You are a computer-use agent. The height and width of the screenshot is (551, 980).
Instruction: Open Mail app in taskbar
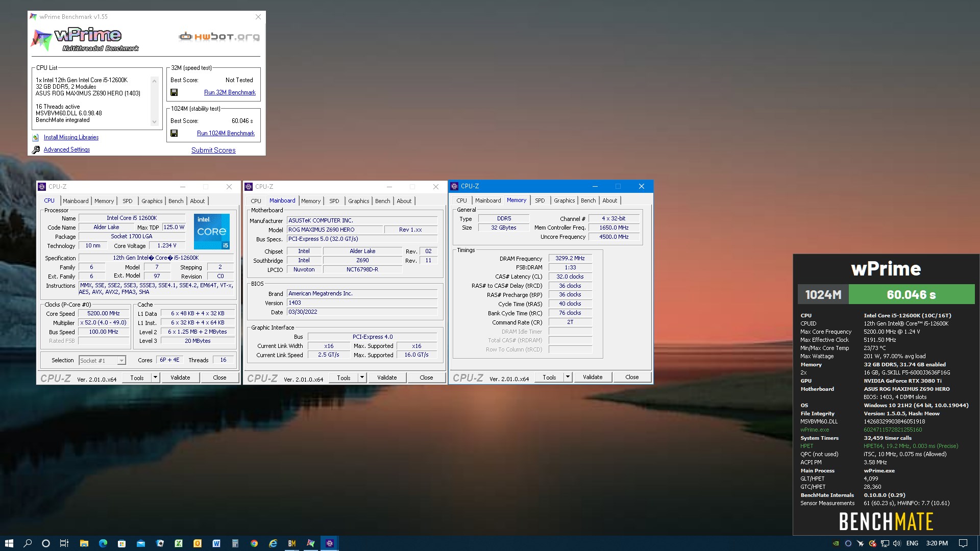point(140,543)
